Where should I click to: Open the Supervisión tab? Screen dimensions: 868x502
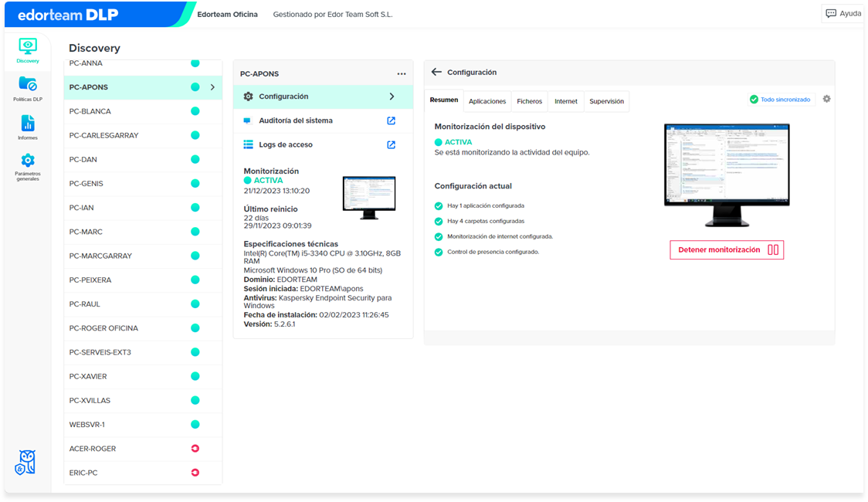[606, 101]
